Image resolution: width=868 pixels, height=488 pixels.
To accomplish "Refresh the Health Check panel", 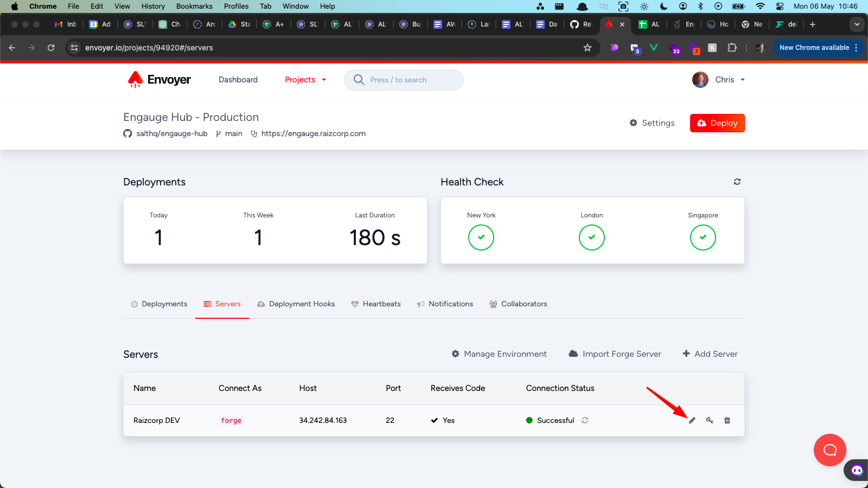I will point(737,182).
